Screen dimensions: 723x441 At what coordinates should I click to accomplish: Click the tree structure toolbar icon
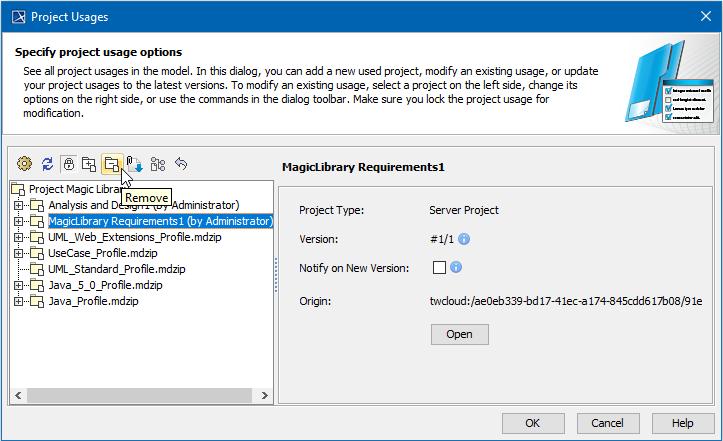tap(157, 164)
